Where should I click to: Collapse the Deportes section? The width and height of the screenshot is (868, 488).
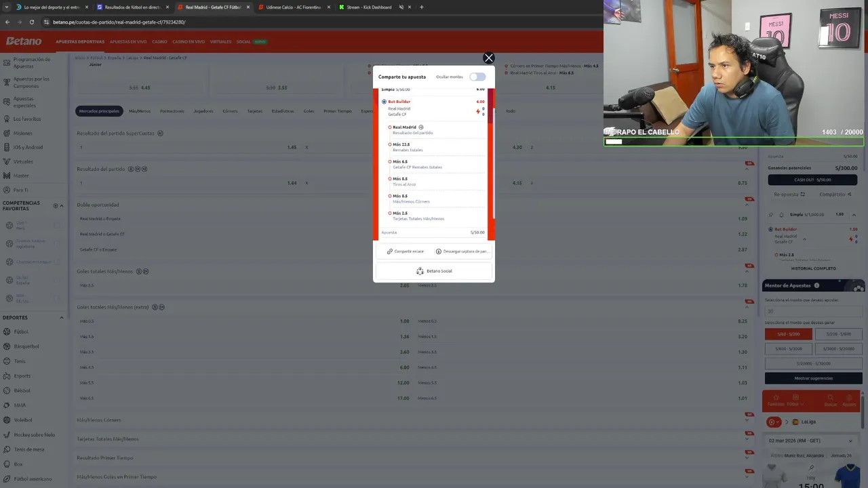[61, 317]
